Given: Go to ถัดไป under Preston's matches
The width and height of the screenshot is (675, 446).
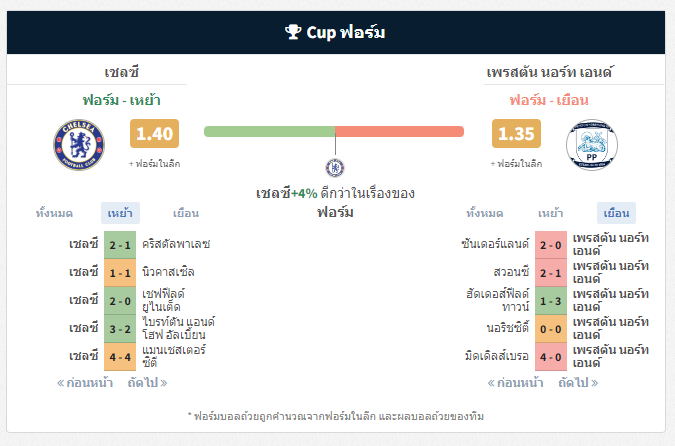Looking at the screenshot, I should click(578, 383).
